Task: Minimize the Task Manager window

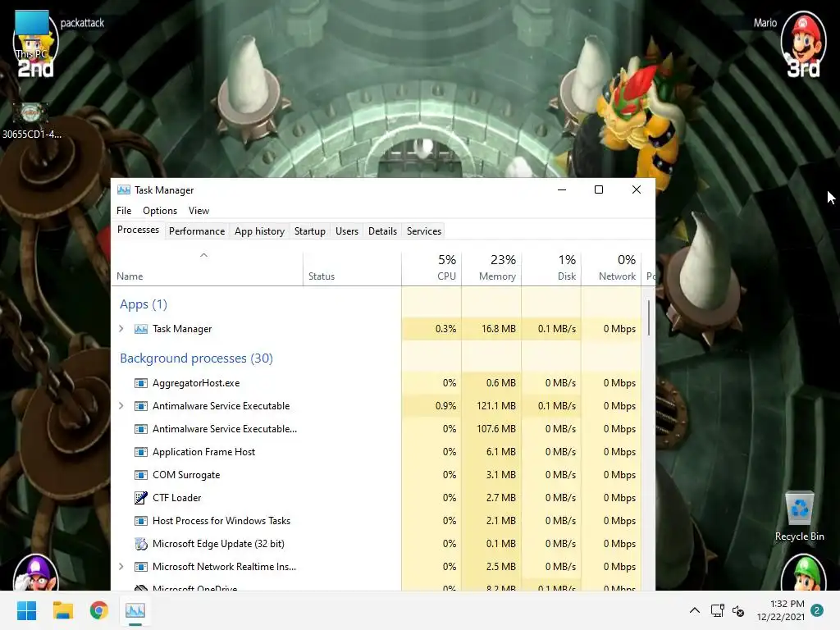Action: [x=561, y=189]
